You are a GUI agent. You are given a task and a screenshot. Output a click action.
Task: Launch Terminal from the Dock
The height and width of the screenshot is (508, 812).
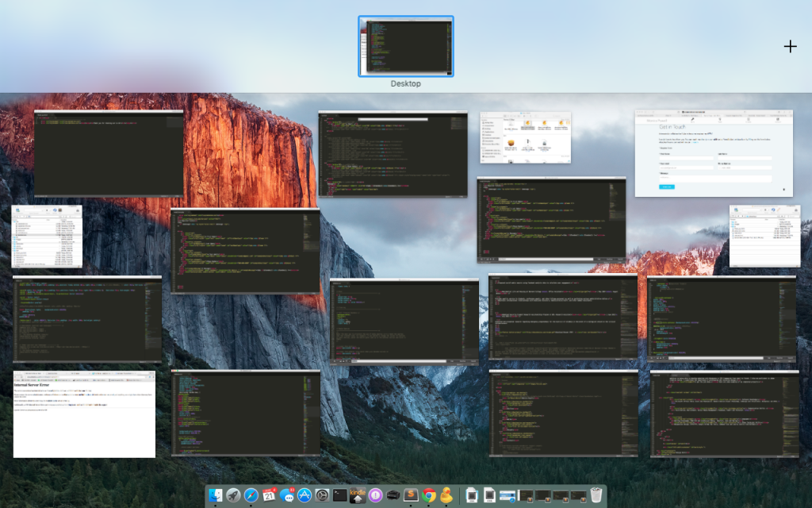pyautogui.click(x=339, y=496)
